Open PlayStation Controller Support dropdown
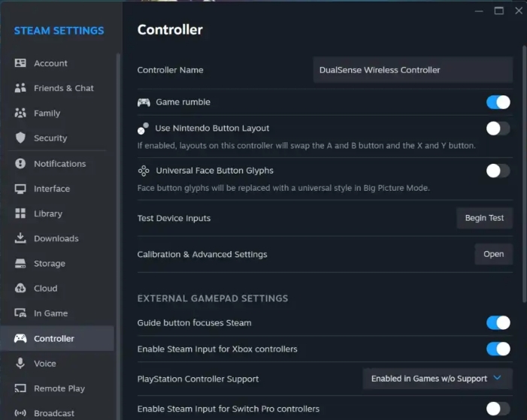This screenshot has width=527, height=420. [438, 379]
